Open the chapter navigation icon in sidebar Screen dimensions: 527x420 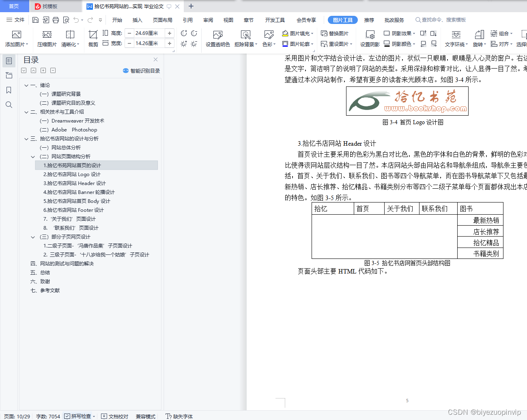9,75
